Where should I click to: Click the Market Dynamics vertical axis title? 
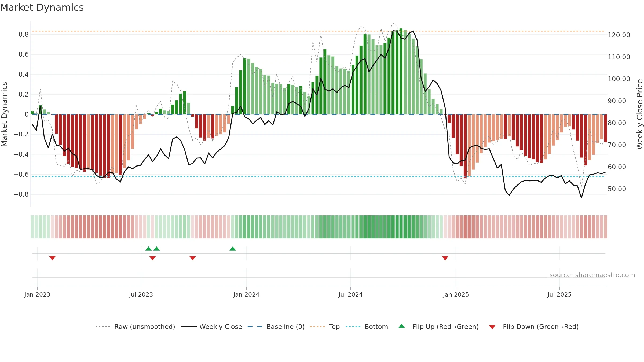coord(4,114)
